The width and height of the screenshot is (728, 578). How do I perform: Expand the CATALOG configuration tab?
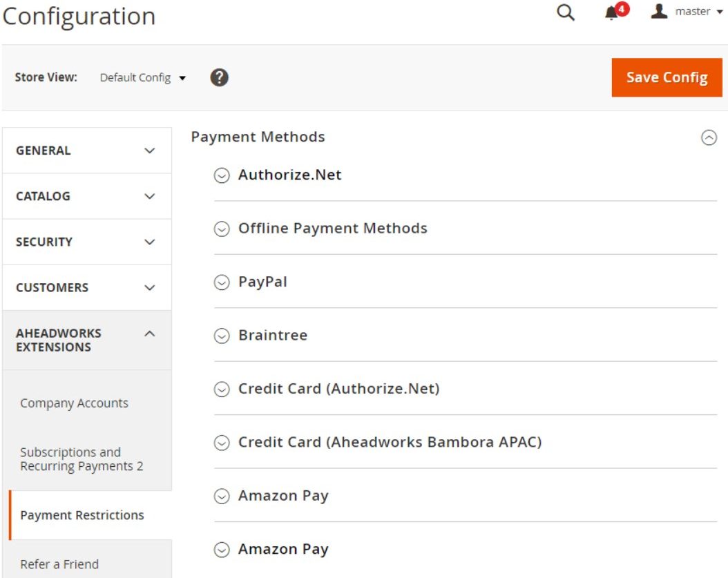tap(87, 196)
